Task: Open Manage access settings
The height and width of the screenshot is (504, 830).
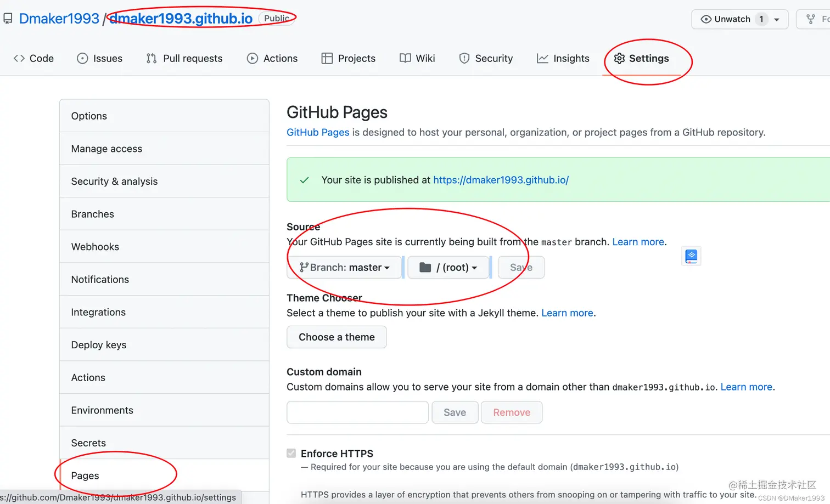Action: (x=164, y=149)
